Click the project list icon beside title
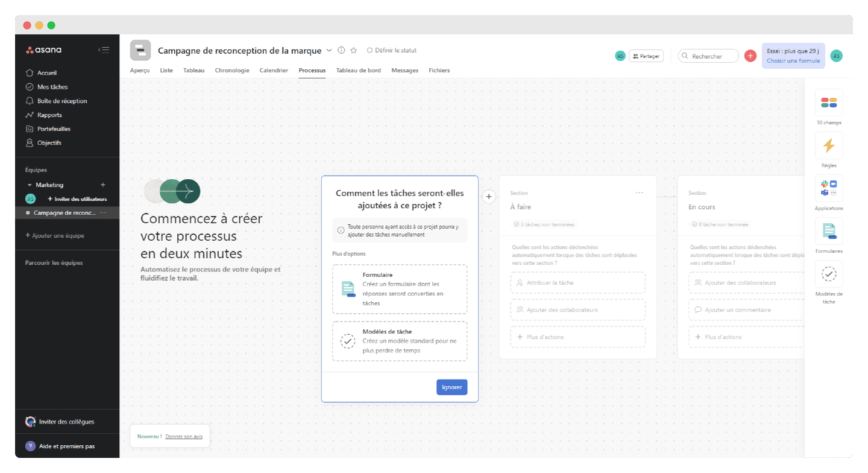The image size is (868, 473). 140,51
